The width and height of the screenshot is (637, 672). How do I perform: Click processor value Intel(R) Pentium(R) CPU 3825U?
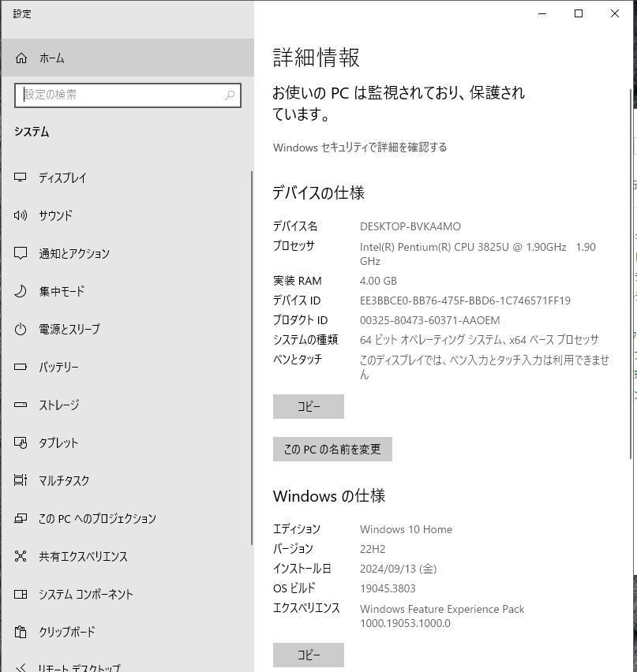(478, 254)
